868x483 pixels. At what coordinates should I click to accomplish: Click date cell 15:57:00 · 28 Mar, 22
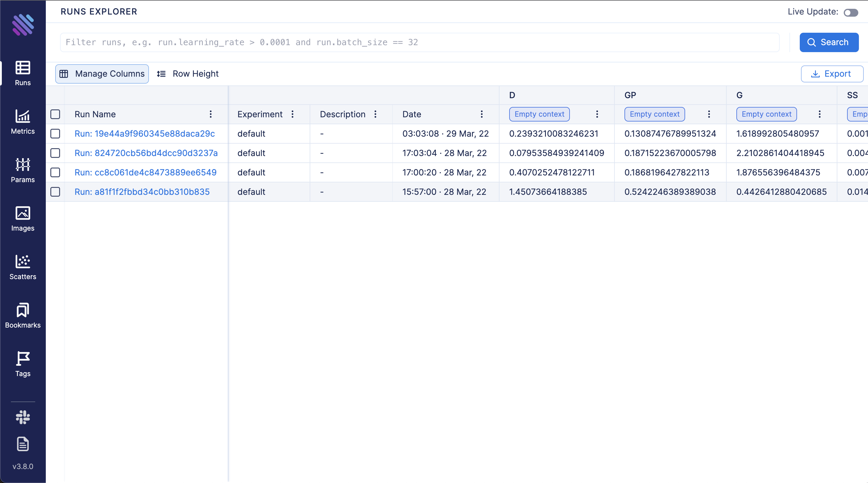point(444,192)
